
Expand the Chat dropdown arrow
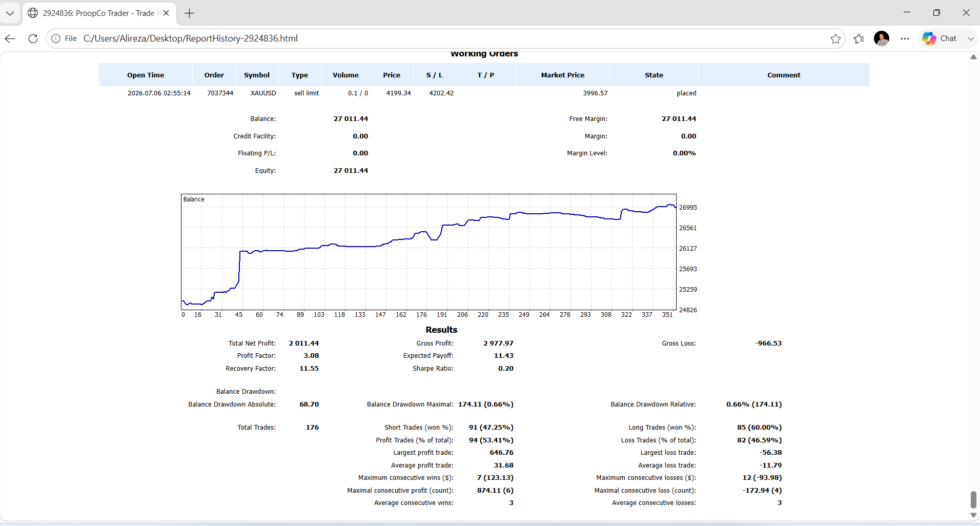click(970, 38)
